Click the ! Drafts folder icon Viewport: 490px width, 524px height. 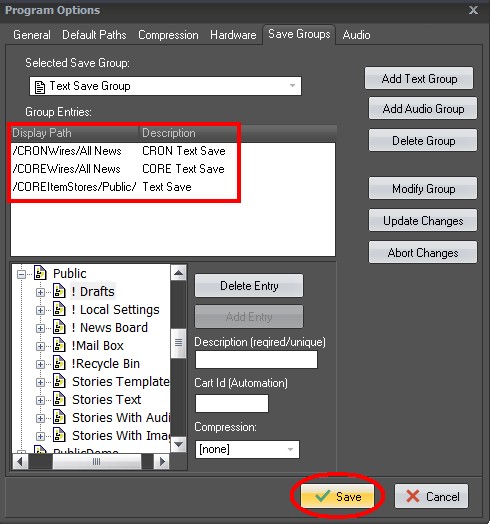[59, 291]
